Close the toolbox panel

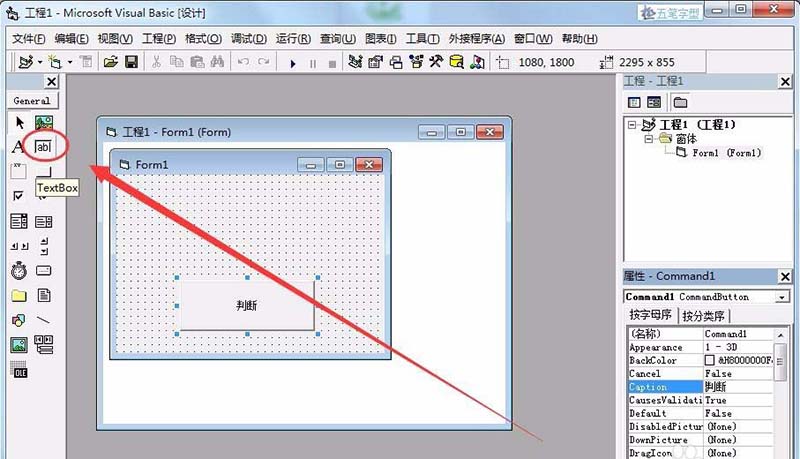pyautogui.click(x=52, y=82)
